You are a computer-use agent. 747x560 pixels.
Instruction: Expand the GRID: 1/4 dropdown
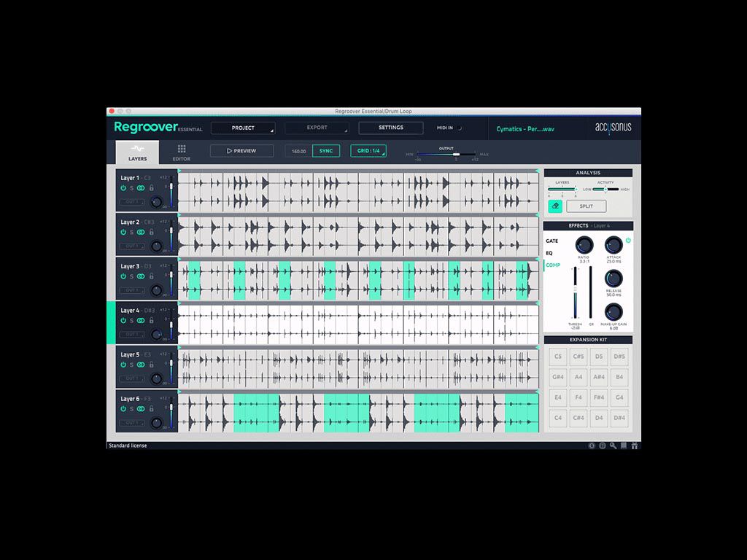pos(368,151)
